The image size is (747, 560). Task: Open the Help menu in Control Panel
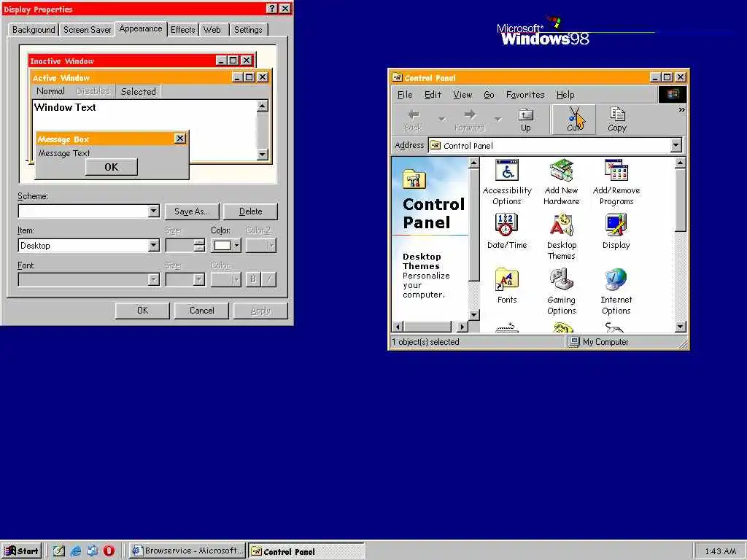565,95
